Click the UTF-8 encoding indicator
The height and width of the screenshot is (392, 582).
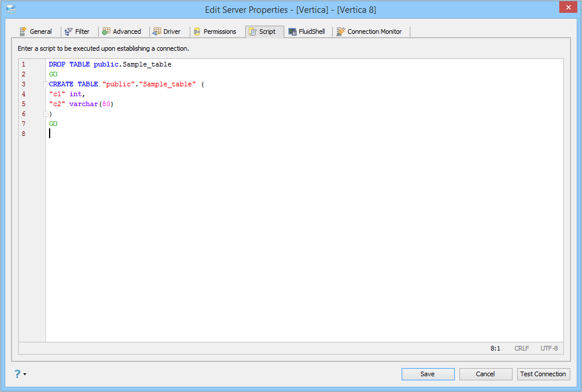[549, 348]
